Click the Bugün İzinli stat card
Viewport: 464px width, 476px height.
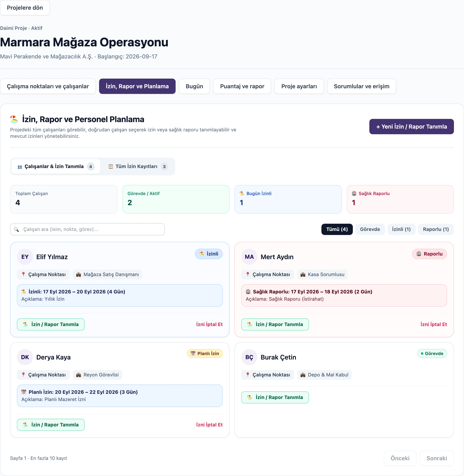[x=288, y=199]
